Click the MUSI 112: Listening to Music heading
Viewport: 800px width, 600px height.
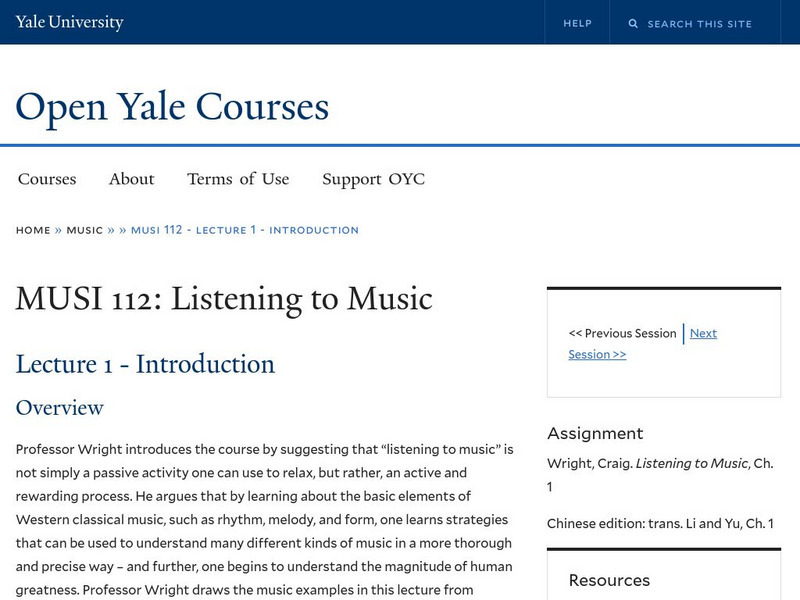tap(224, 298)
